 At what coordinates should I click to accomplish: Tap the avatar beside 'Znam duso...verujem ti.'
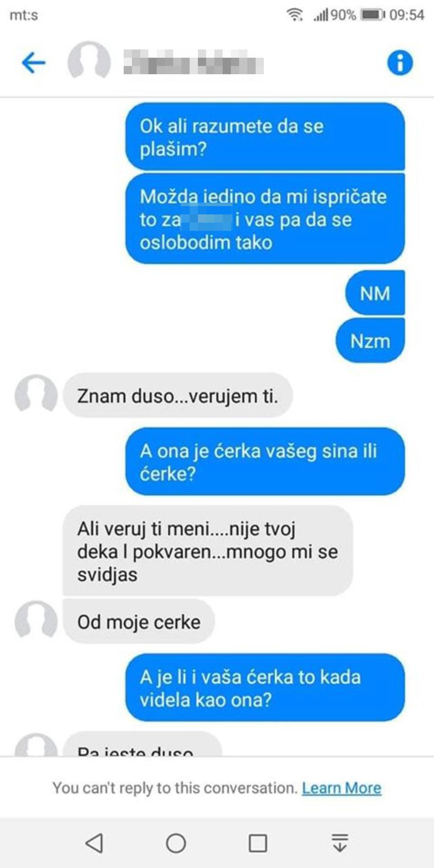point(36,394)
